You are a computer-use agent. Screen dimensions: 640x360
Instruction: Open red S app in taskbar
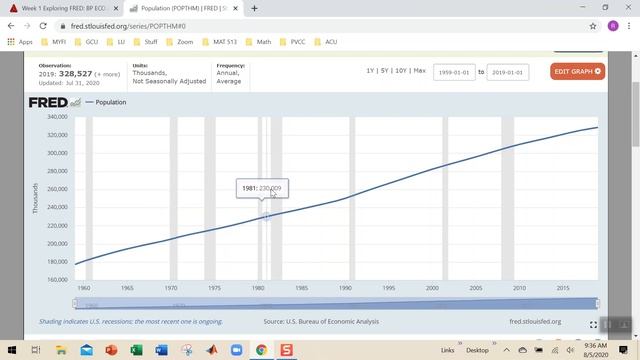coord(287,350)
